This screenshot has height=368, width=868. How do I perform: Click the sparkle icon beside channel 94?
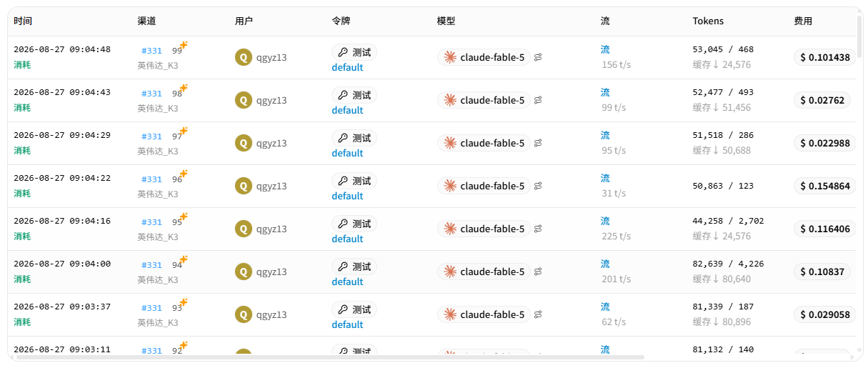(184, 259)
